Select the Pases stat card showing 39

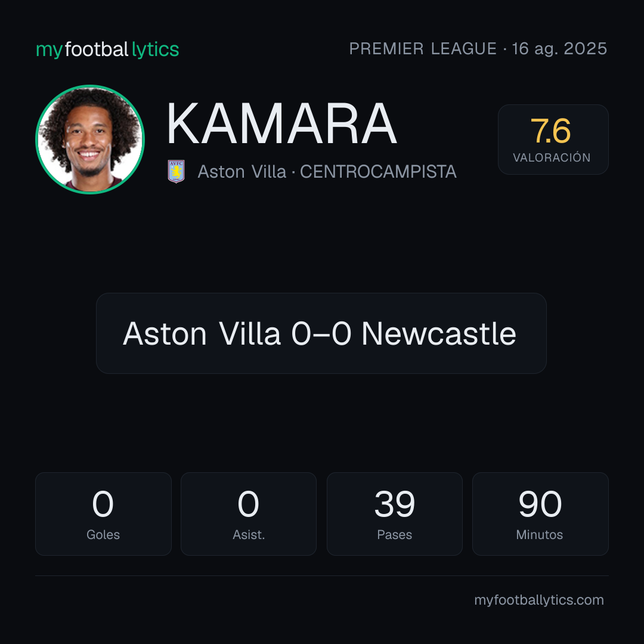[x=394, y=514]
